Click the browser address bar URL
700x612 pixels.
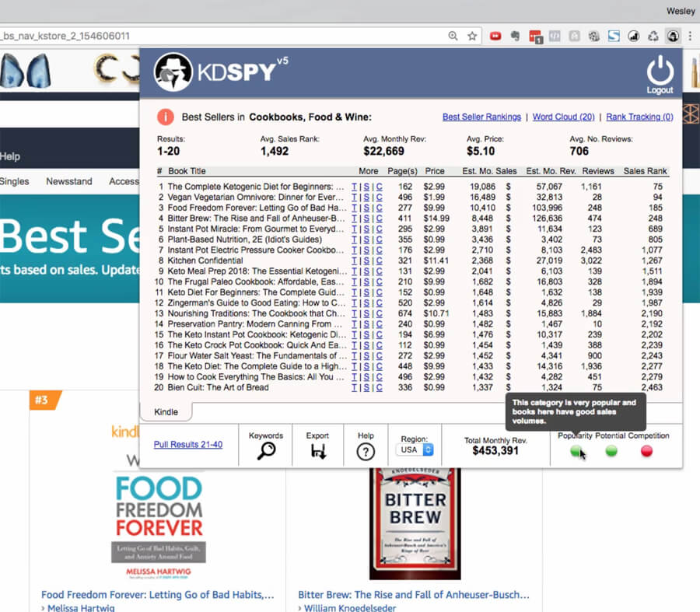(65, 36)
